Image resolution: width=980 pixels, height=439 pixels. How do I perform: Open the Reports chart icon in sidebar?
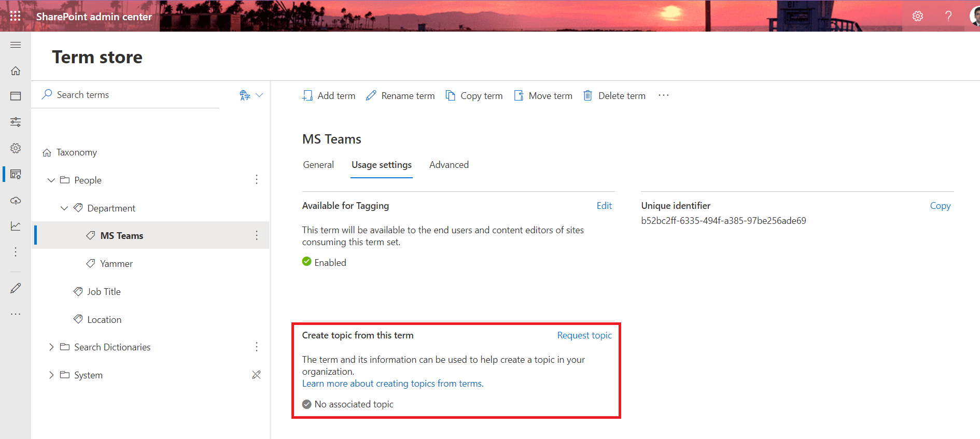16,226
